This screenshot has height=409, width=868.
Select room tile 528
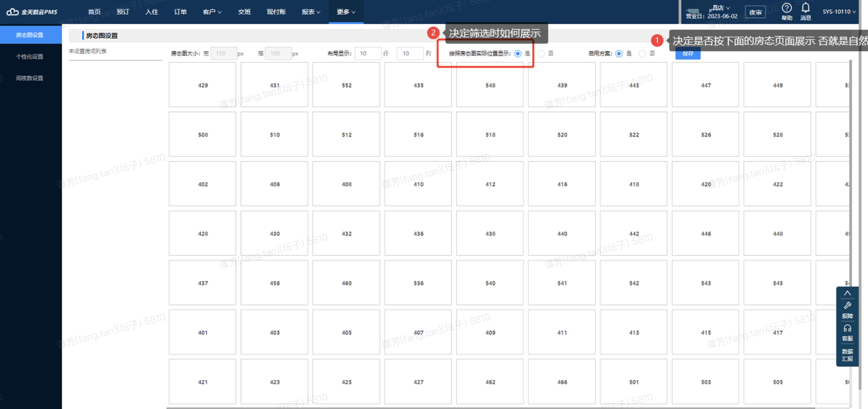tap(778, 135)
